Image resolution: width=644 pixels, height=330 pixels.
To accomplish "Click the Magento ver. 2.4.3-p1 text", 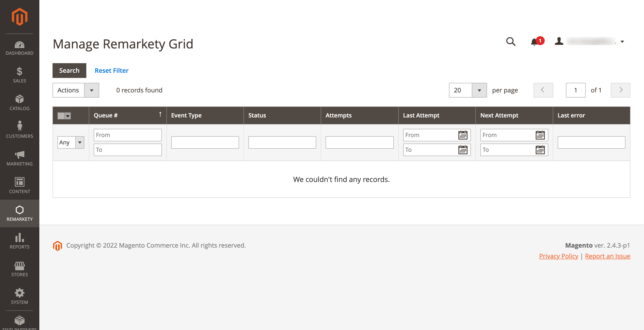I will pos(597,245).
